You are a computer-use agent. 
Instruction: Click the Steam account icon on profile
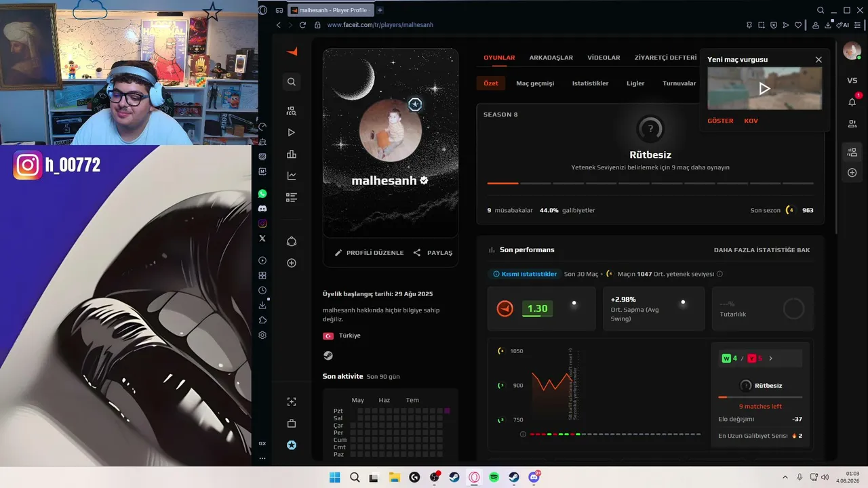pyautogui.click(x=328, y=355)
